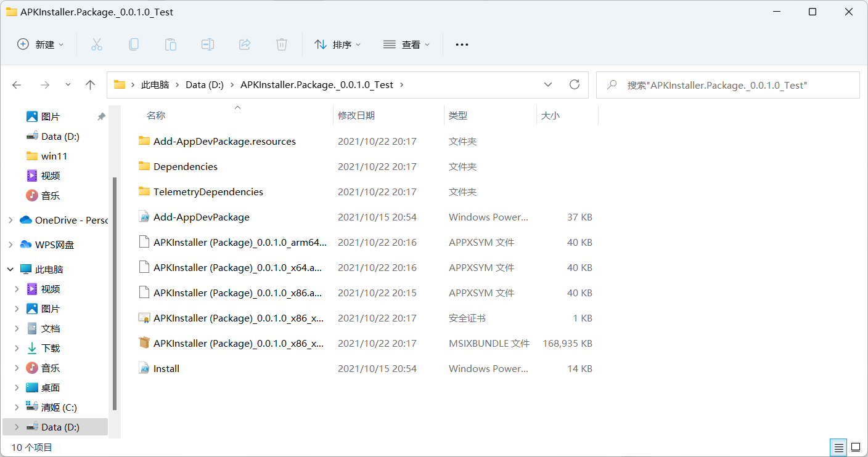
Task: Click the search magnifier icon
Action: point(612,85)
